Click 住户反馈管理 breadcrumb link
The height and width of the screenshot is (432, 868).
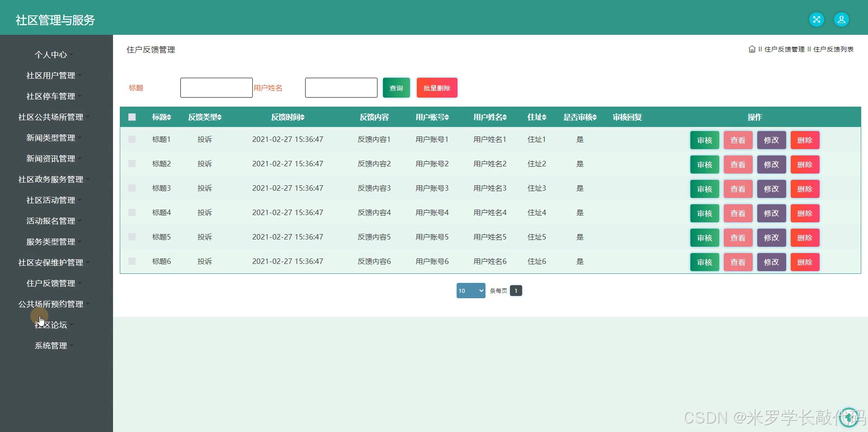pyautogui.click(x=784, y=49)
